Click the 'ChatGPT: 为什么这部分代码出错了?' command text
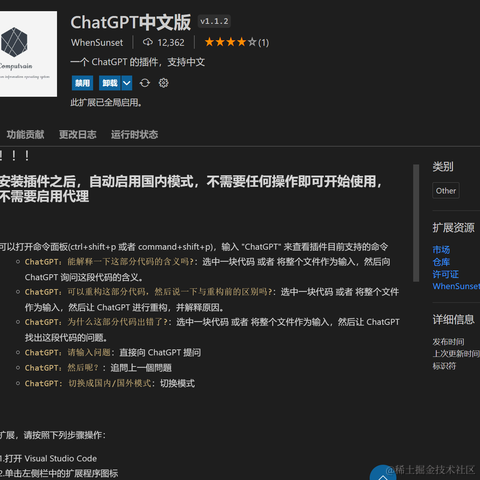Image resolution: width=480 pixels, height=480 pixels. [98, 322]
